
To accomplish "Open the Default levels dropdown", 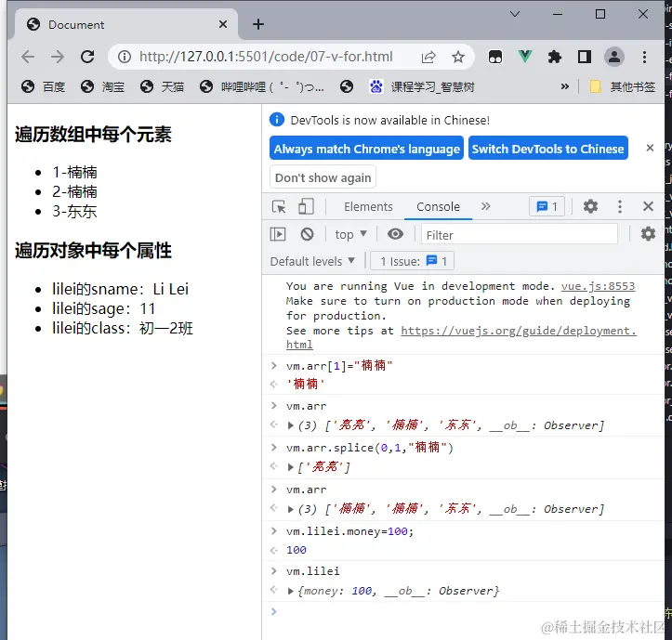I will pyautogui.click(x=312, y=261).
